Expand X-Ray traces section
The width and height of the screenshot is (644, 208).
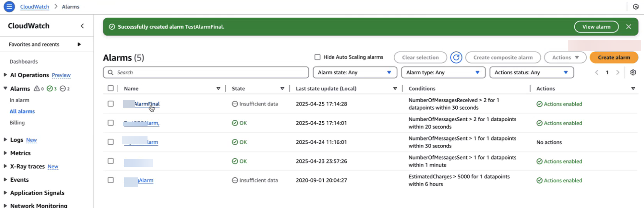(x=5, y=166)
